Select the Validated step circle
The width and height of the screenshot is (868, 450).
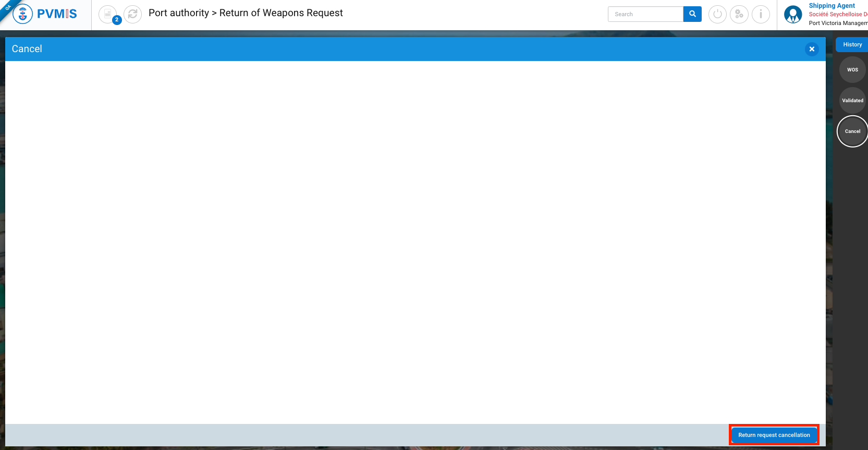852,101
